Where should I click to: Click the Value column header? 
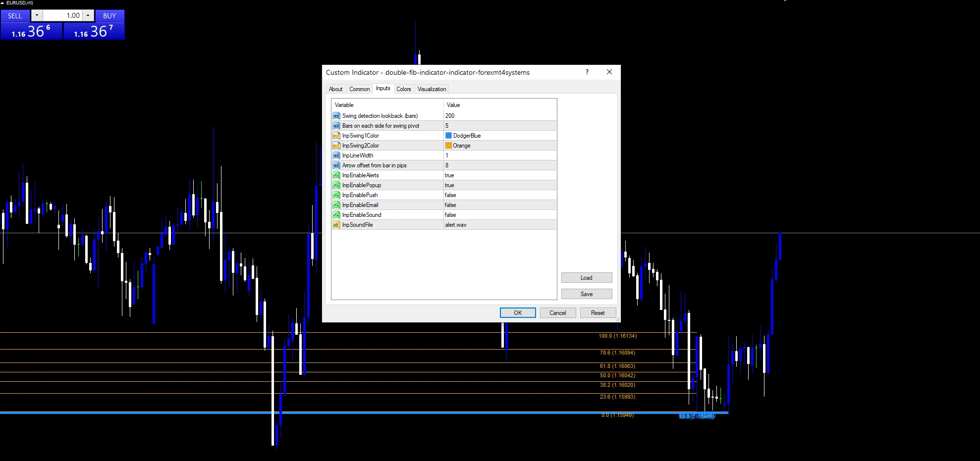coord(500,105)
